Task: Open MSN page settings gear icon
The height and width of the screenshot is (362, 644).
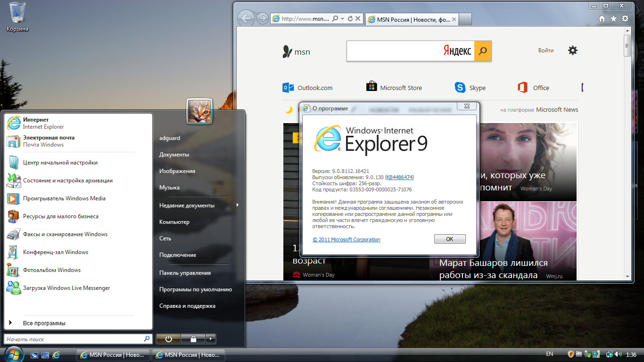Action: [x=573, y=50]
